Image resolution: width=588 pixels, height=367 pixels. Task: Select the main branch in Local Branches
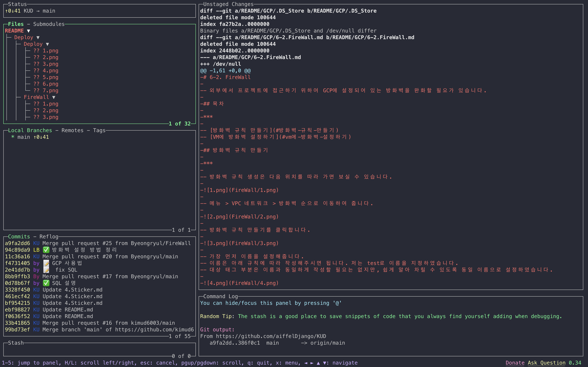24,137
